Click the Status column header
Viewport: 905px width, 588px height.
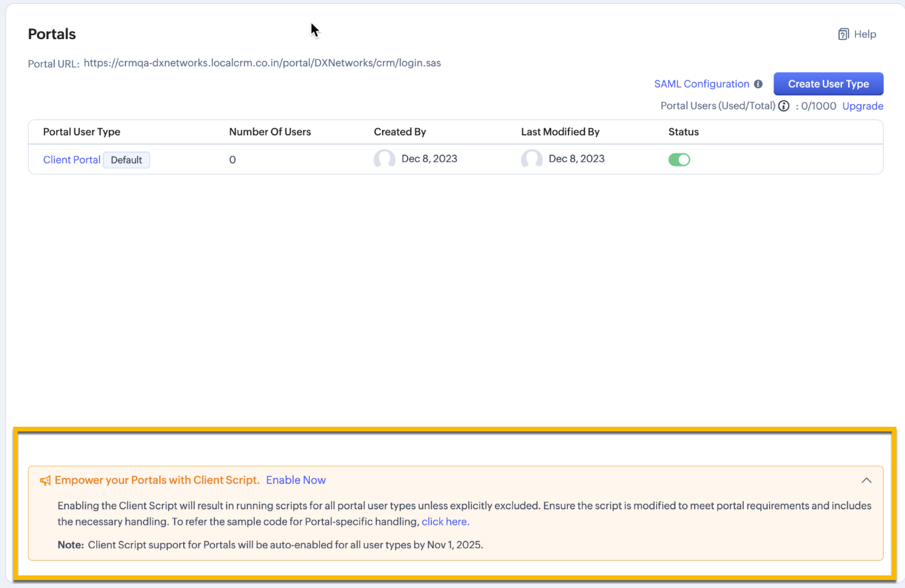(x=683, y=132)
